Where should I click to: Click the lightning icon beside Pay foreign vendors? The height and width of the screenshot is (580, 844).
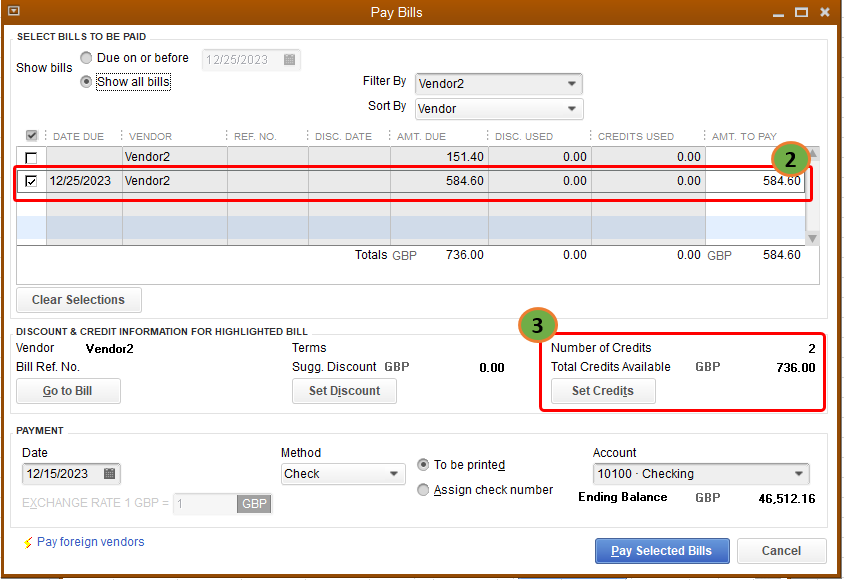28,542
